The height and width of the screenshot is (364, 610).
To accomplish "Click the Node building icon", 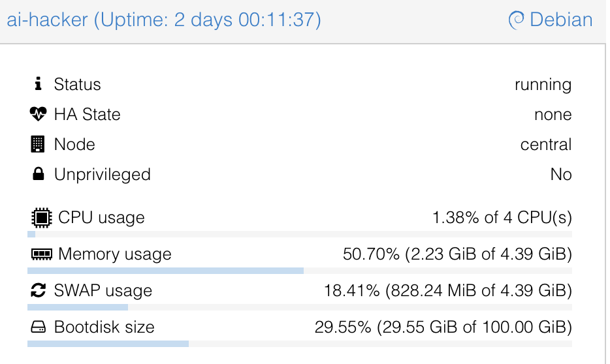I will (38, 144).
